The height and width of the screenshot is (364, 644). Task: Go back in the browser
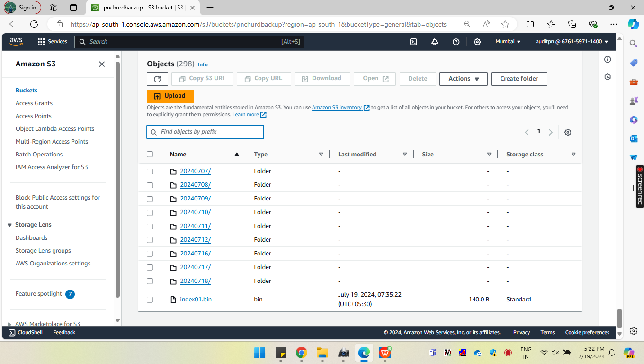(13, 24)
